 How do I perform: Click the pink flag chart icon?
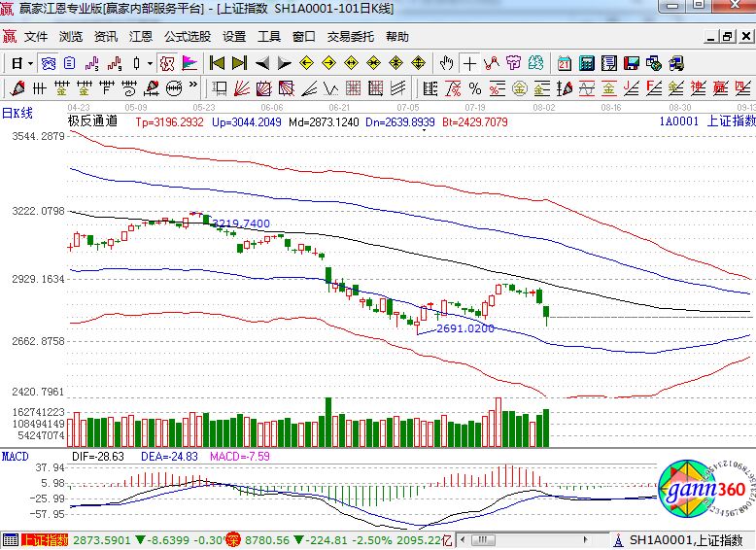(189, 63)
